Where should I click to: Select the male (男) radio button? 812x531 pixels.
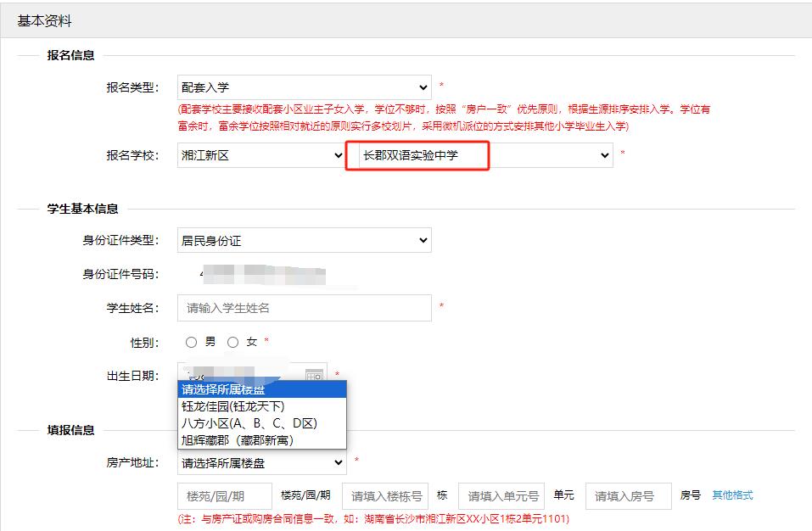coord(191,342)
